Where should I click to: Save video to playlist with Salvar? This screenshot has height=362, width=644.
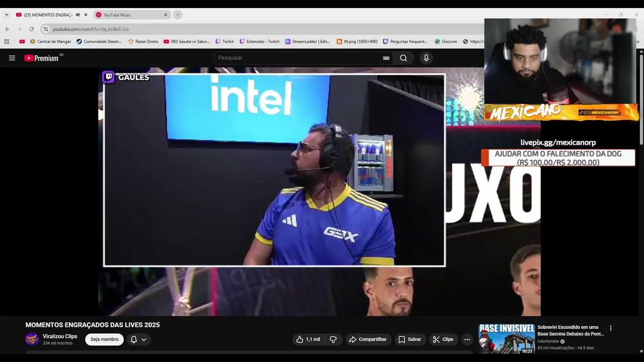point(410,339)
